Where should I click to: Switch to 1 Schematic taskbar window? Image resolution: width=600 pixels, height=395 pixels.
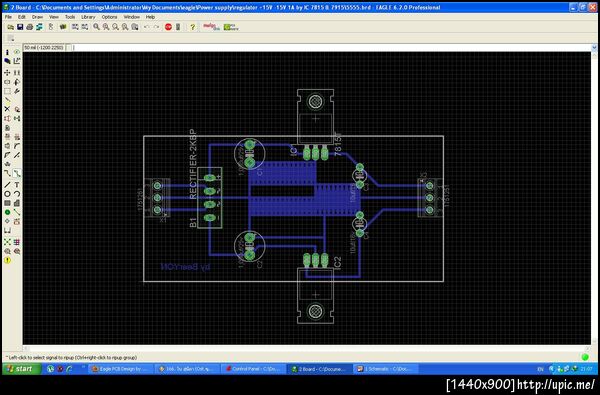[386, 369]
